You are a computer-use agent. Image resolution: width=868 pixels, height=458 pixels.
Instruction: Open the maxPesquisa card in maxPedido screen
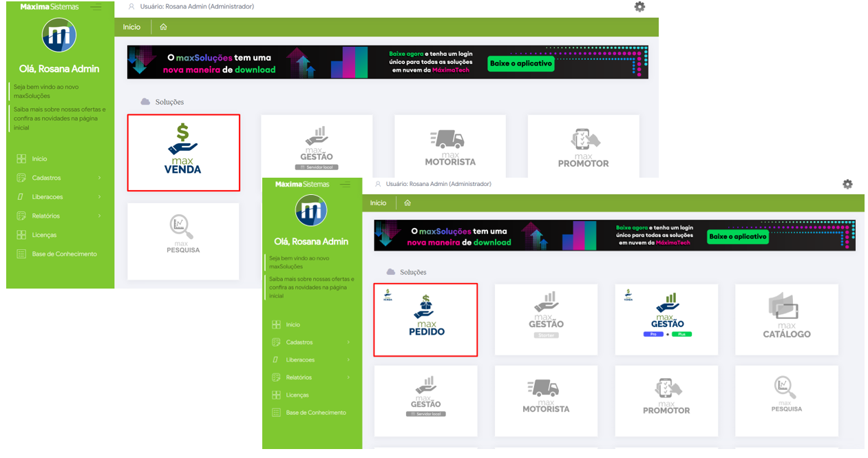coord(787,401)
